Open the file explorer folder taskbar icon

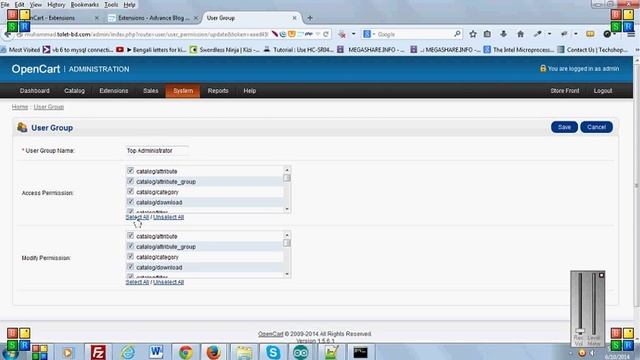(244, 352)
